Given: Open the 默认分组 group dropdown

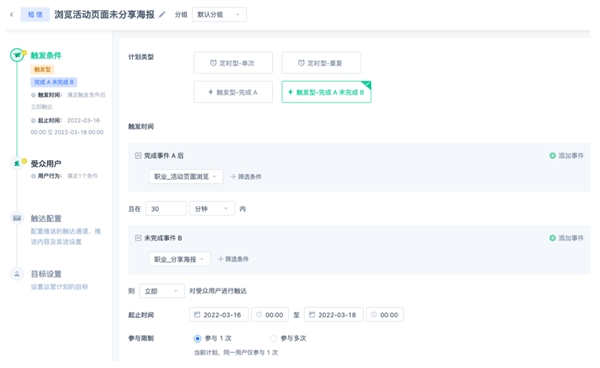Looking at the screenshot, I should [x=219, y=15].
